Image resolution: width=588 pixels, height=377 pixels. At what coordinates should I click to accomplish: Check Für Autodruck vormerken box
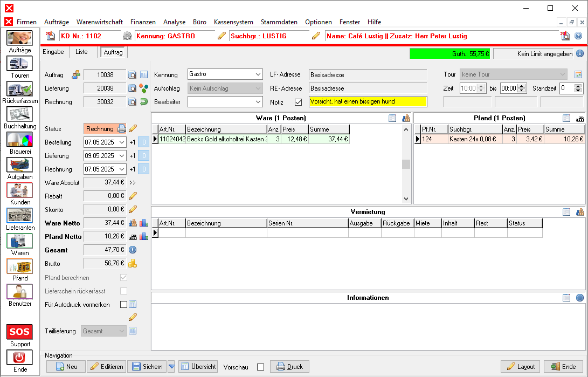[x=123, y=304]
